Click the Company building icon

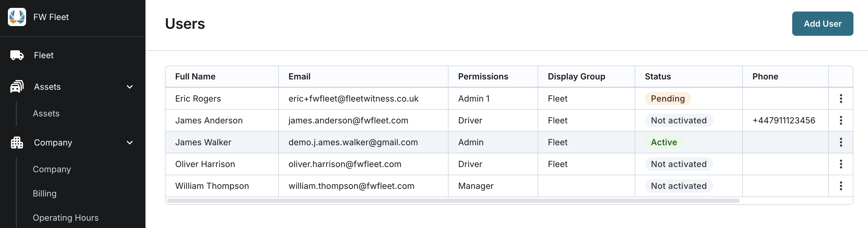coord(17,143)
